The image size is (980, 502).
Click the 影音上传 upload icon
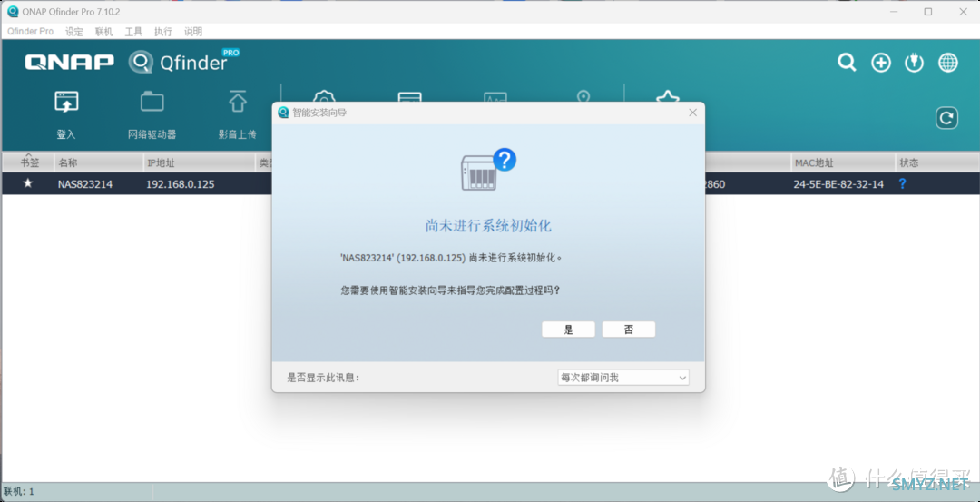tap(237, 102)
